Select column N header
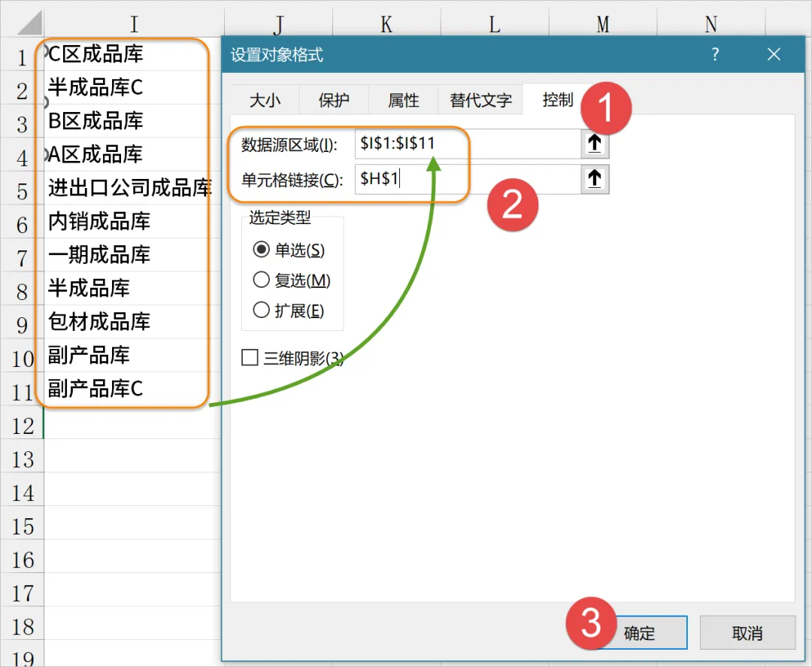 [711, 23]
